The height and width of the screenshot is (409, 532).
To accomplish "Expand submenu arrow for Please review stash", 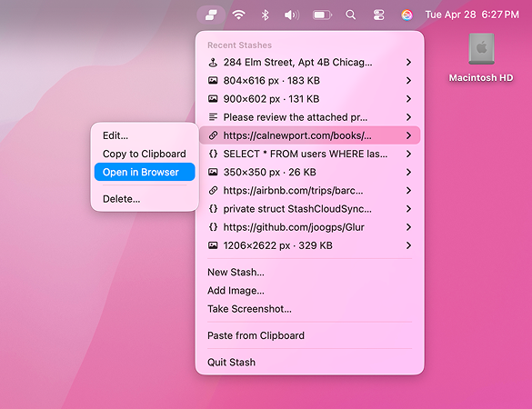I will click(408, 117).
